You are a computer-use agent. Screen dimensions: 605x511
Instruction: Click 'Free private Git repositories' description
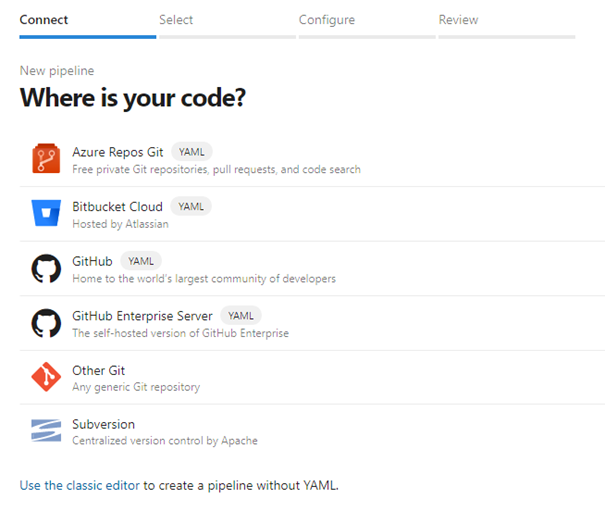point(216,169)
